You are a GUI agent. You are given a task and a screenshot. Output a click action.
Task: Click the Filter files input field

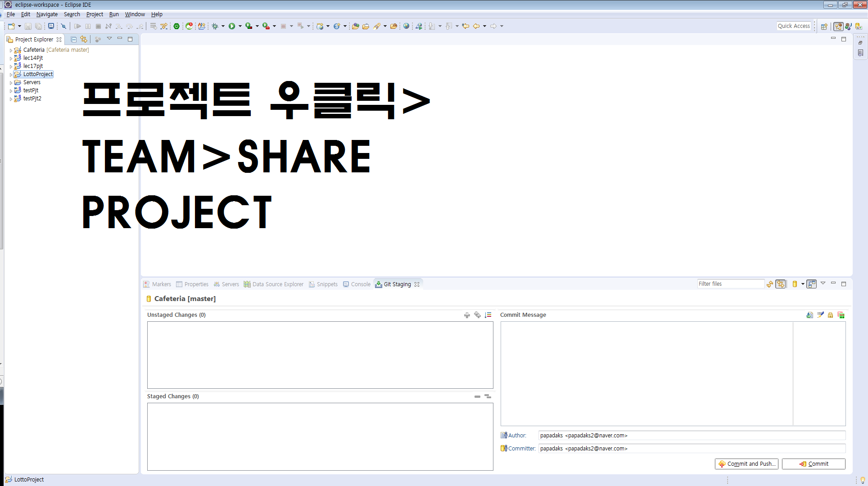(x=730, y=284)
